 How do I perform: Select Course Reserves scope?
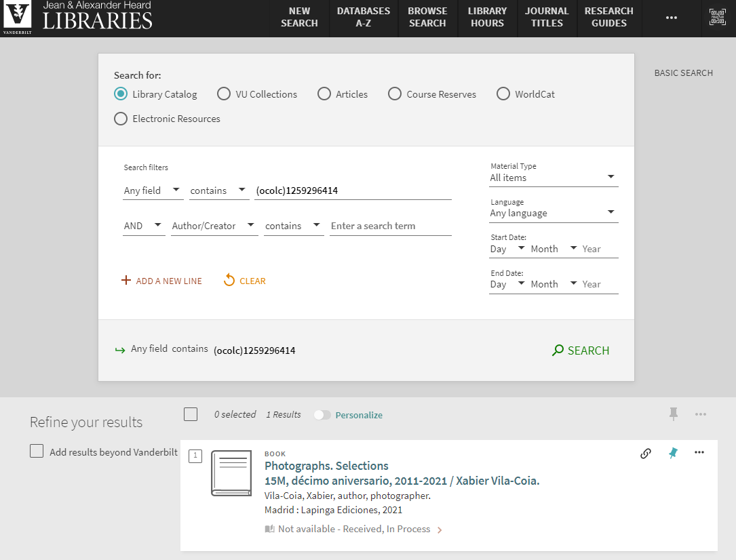(x=395, y=94)
